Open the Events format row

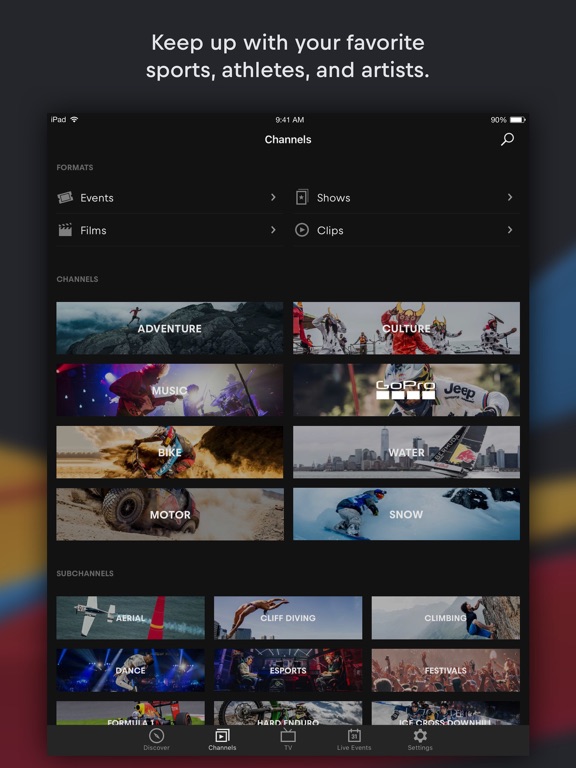click(169, 197)
